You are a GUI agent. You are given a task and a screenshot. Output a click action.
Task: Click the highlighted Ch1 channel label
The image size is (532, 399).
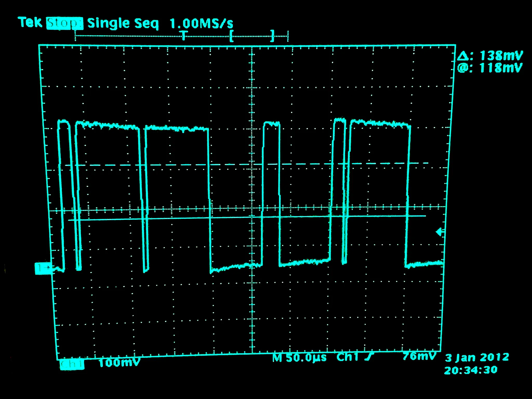72,364
